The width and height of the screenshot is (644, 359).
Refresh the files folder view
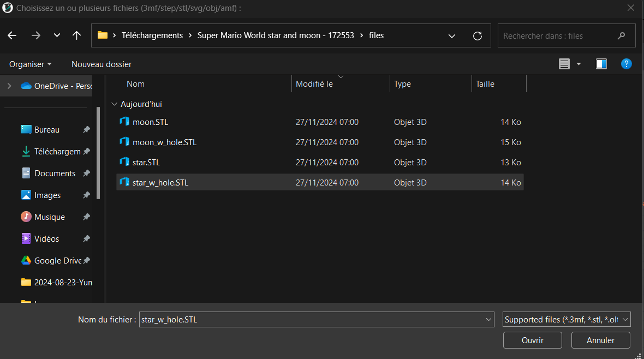point(477,35)
